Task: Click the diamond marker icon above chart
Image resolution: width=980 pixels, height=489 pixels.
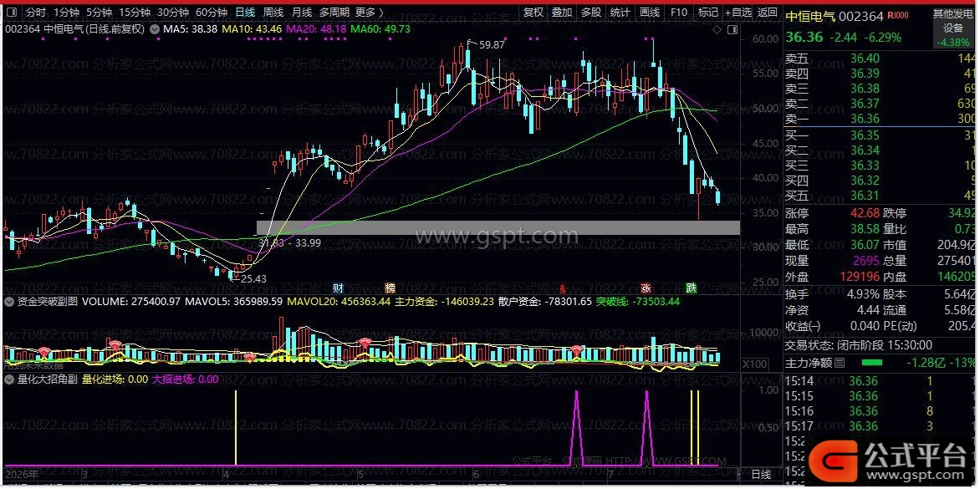Action: (717, 29)
